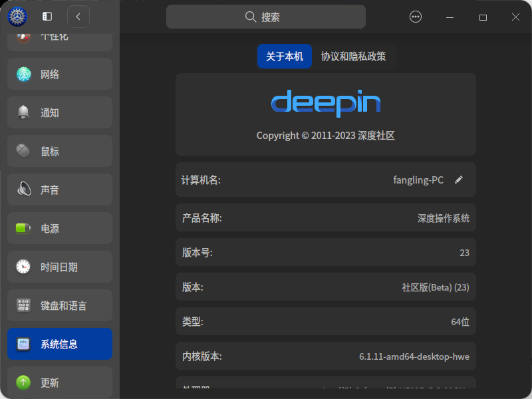Toggle the sidebar panel icon
Image resolution: width=532 pixels, height=399 pixels.
[47, 16]
